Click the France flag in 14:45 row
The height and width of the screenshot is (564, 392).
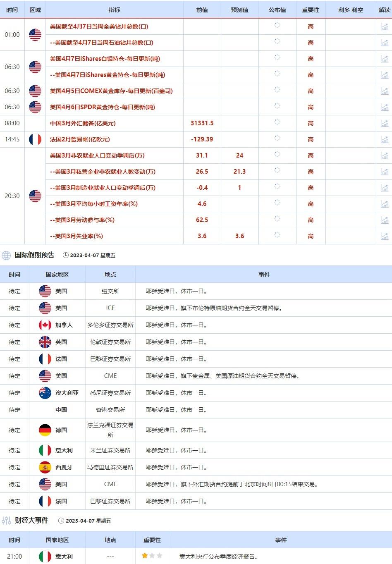(35, 139)
